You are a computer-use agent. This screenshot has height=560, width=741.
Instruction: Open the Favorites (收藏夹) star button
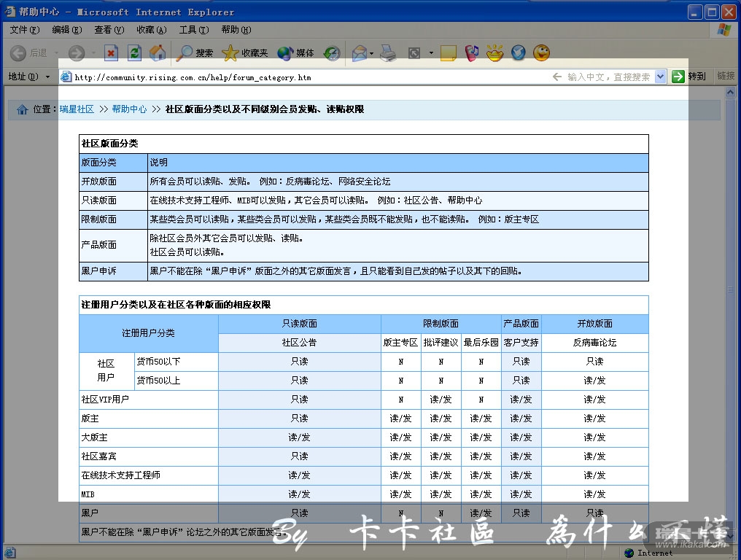pos(245,53)
